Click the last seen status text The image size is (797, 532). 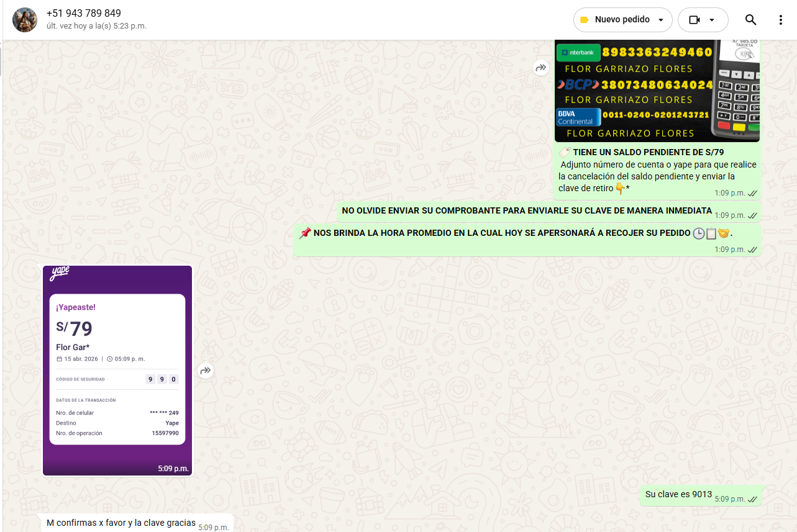(96, 26)
